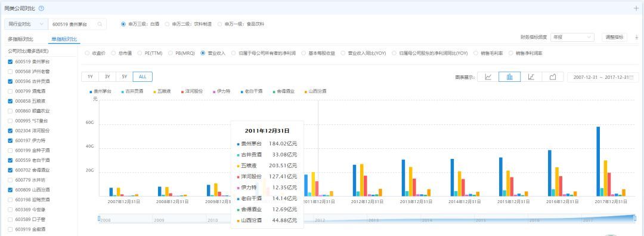
Task: Click the search magnifier in stock field
Action: [100, 24]
